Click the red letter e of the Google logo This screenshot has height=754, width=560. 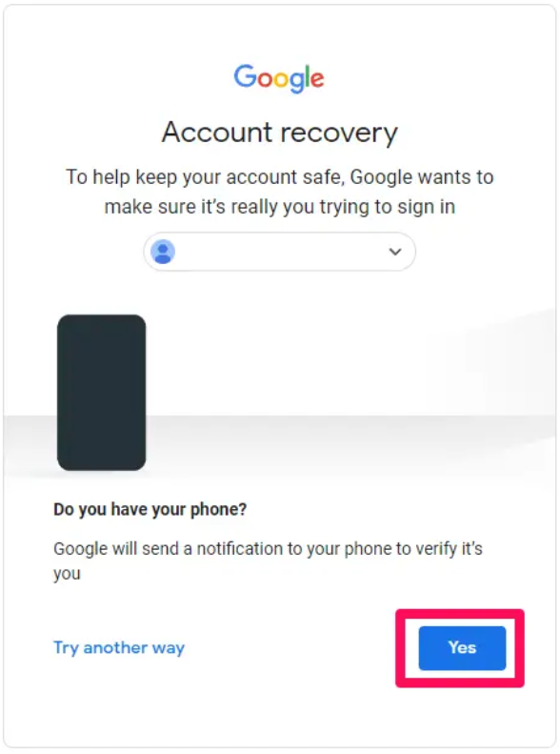[317, 79]
